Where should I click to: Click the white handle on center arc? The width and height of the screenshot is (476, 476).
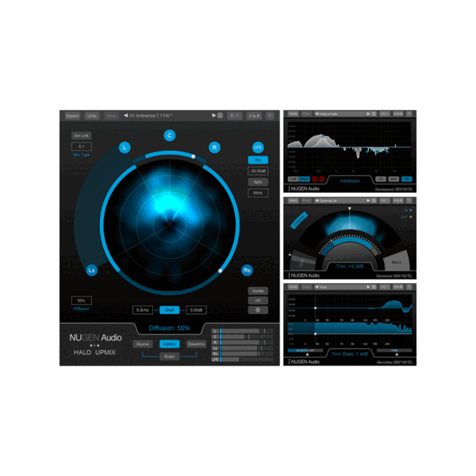[x=194, y=156]
